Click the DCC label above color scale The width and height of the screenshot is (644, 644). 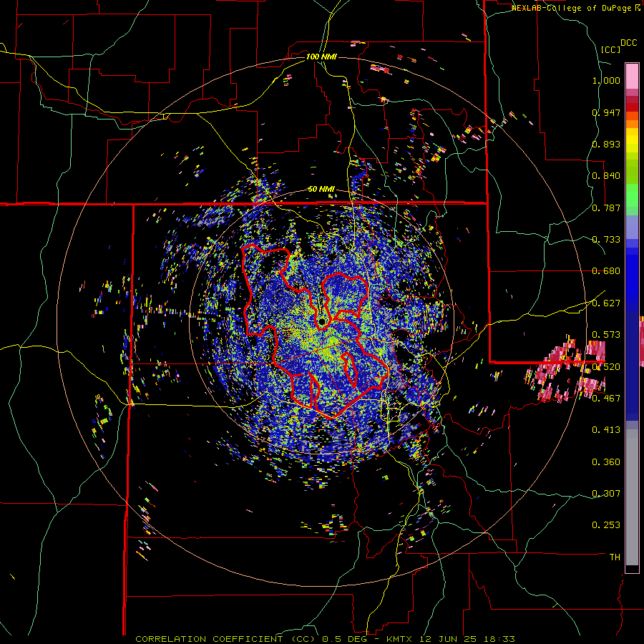click(x=629, y=43)
